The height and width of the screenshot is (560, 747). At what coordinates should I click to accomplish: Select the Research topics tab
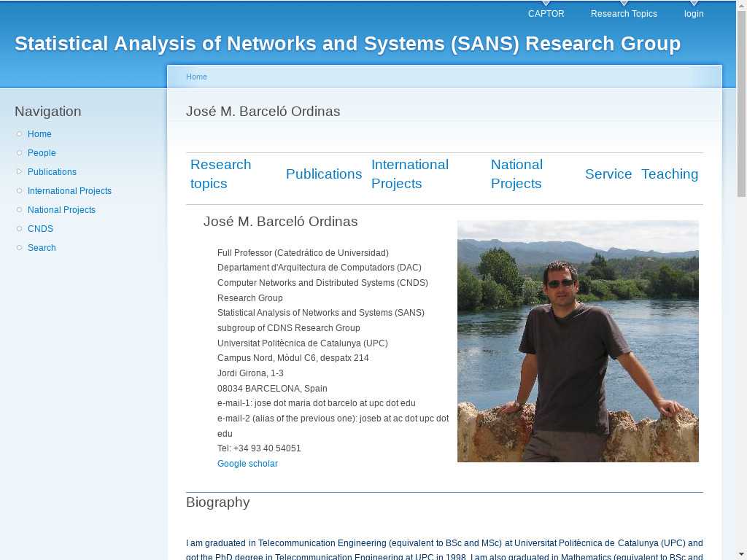coord(220,174)
